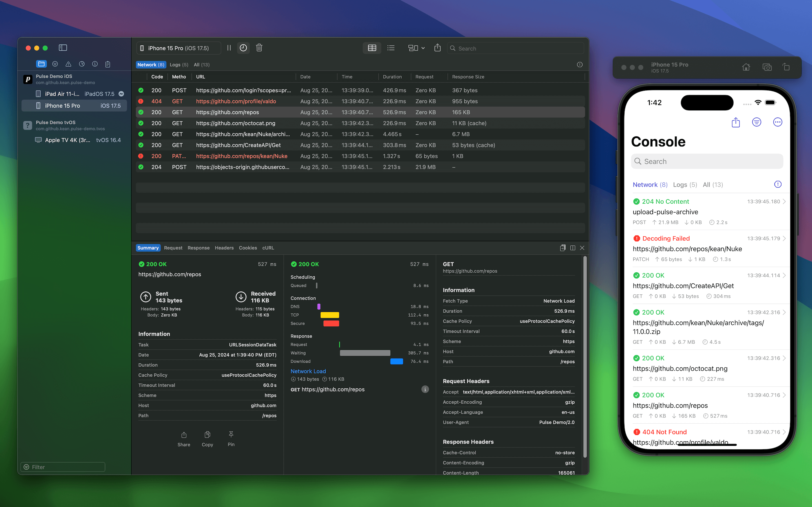Open session history with the clock icon

[x=243, y=48]
